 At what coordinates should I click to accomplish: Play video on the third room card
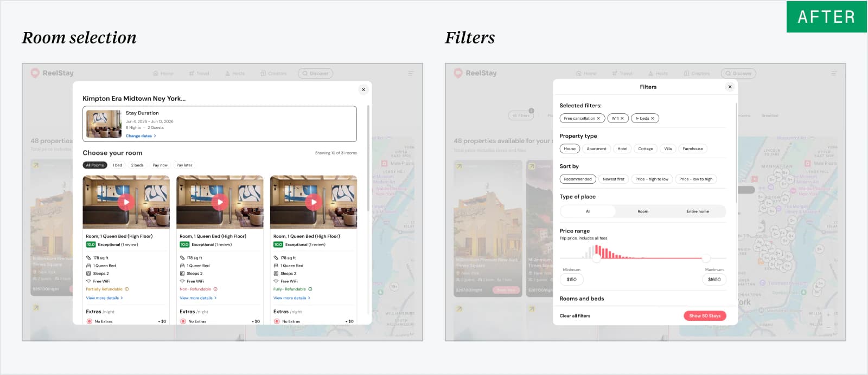click(x=314, y=202)
